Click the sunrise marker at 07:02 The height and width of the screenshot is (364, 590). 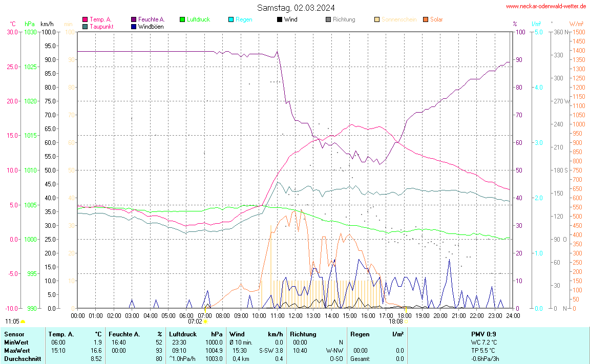point(205,322)
